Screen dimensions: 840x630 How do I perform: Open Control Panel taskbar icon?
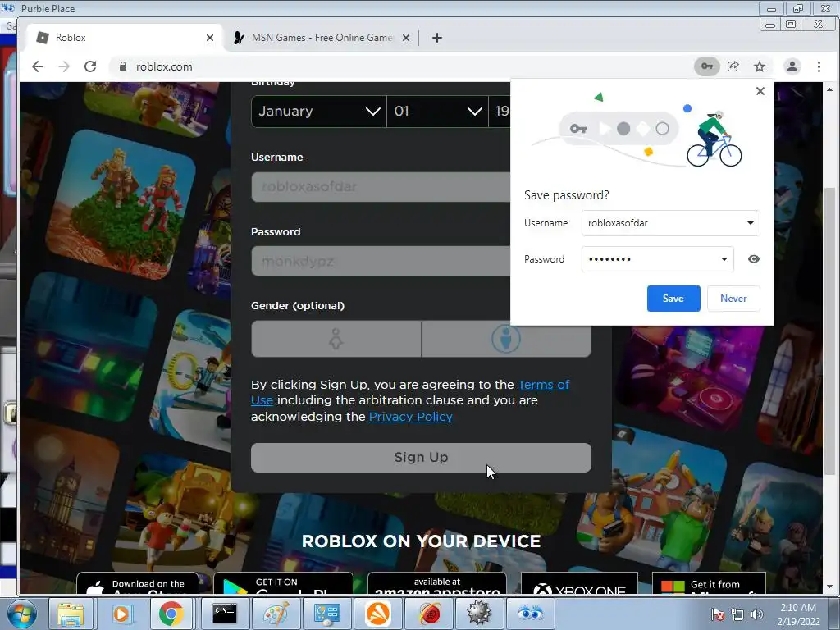click(x=326, y=614)
